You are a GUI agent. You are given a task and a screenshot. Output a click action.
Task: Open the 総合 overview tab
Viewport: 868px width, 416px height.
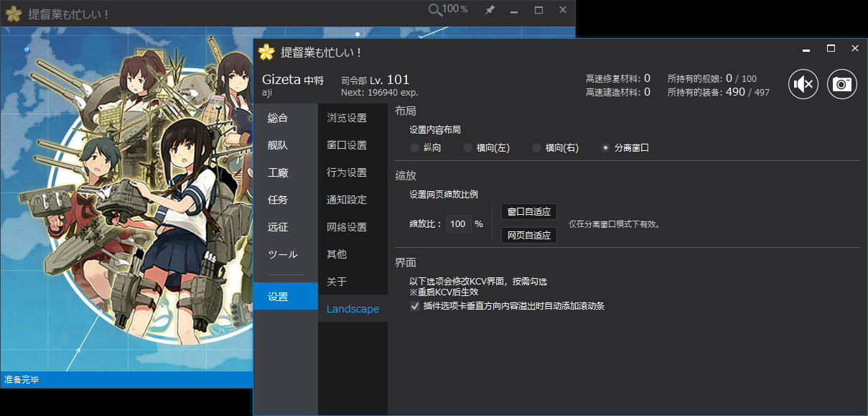tap(285, 118)
